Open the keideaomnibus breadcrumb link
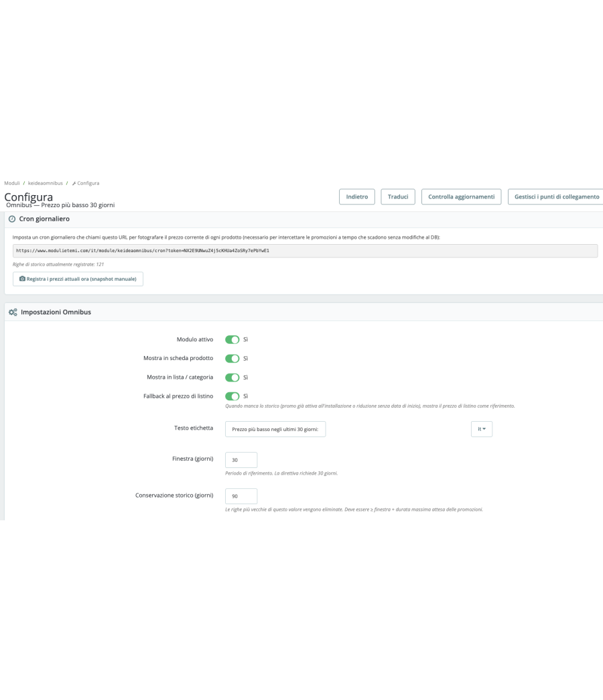The image size is (603, 700). (46, 183)
